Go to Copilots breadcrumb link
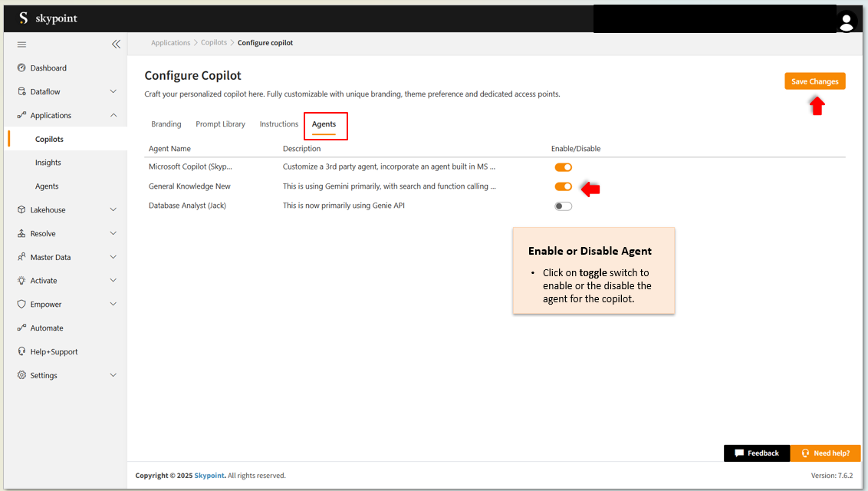868x491 pixels. [x=214, y=43]
